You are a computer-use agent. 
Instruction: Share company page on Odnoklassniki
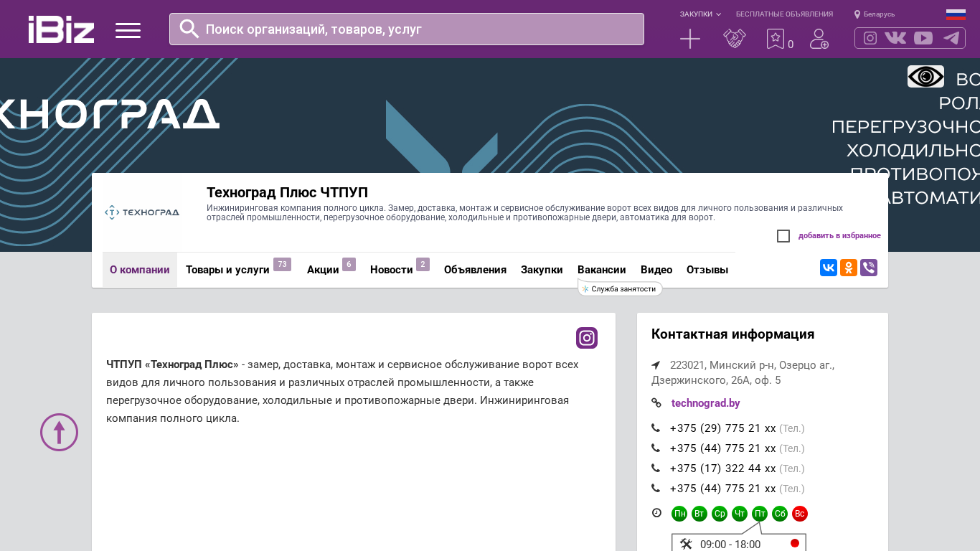pos(849,268)
